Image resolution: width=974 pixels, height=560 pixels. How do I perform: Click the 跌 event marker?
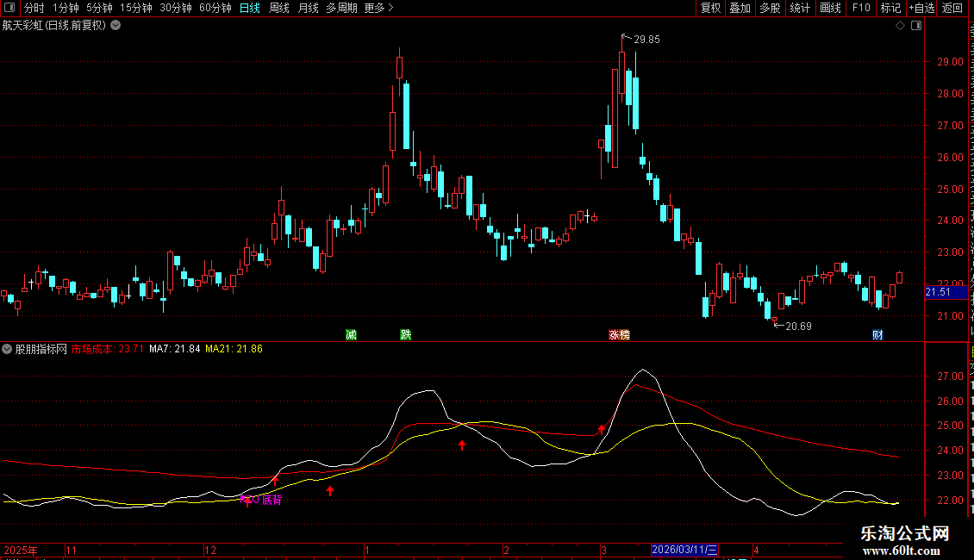point(406,334)
